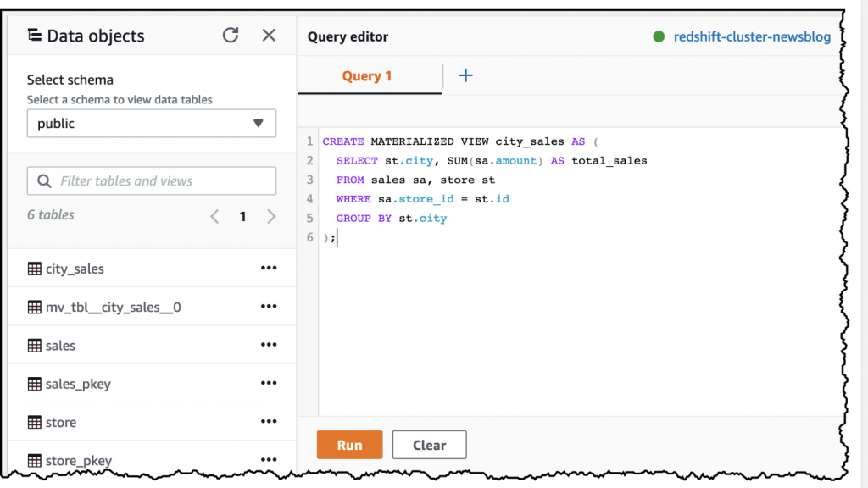868x488 pixels.
Task: Click the 6 tables count label
Action: [x=50, y=214]
